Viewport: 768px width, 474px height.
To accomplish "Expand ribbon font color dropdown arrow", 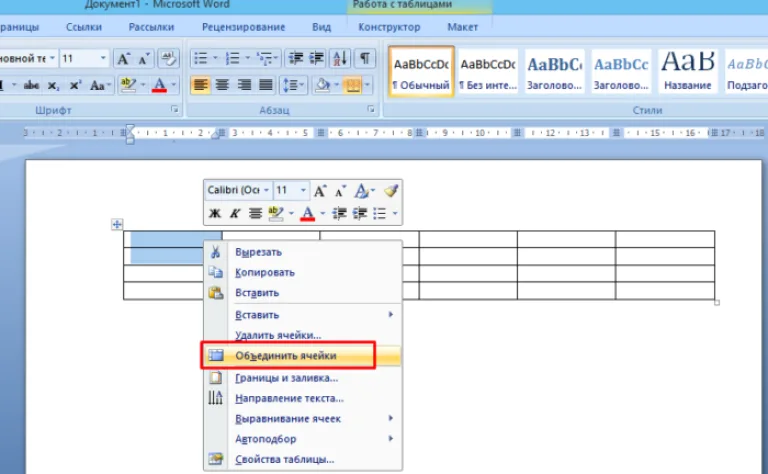I will coord(173,85).
